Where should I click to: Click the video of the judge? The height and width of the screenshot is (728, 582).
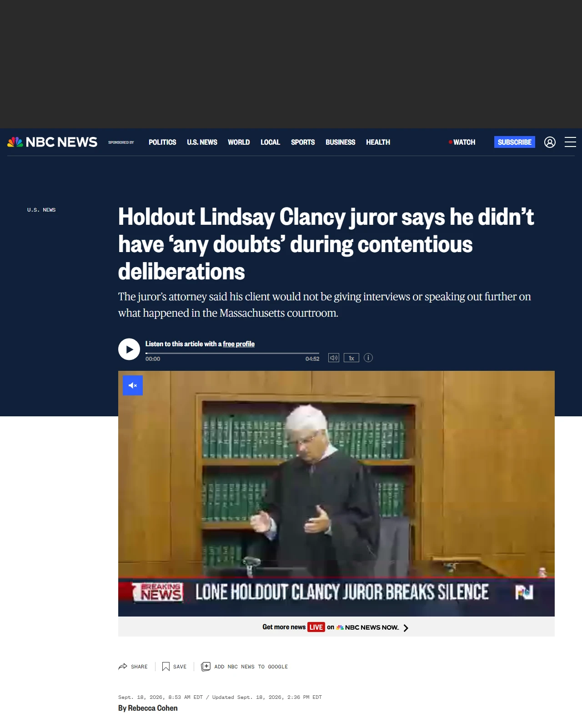(x=336, y=494)
